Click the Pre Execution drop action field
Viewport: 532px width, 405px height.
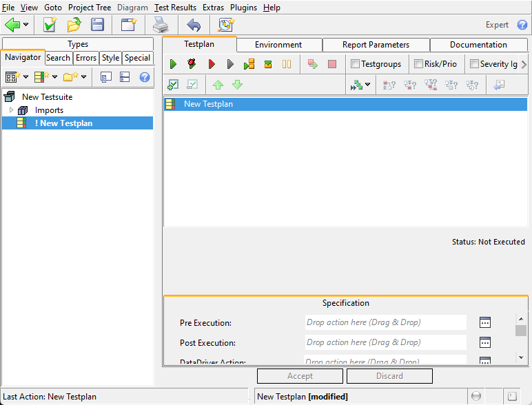385,322
